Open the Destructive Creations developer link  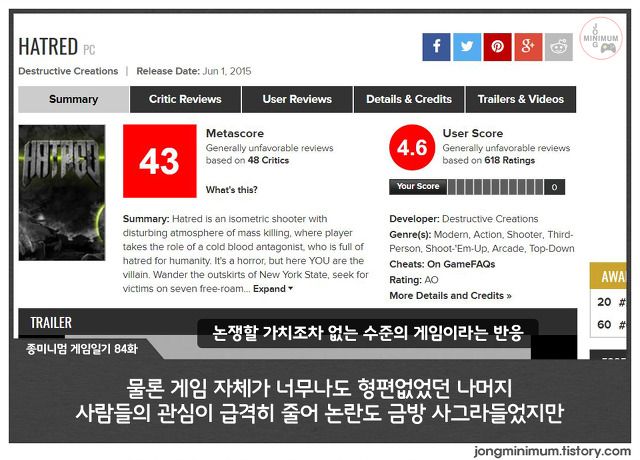tap(490, 219)
